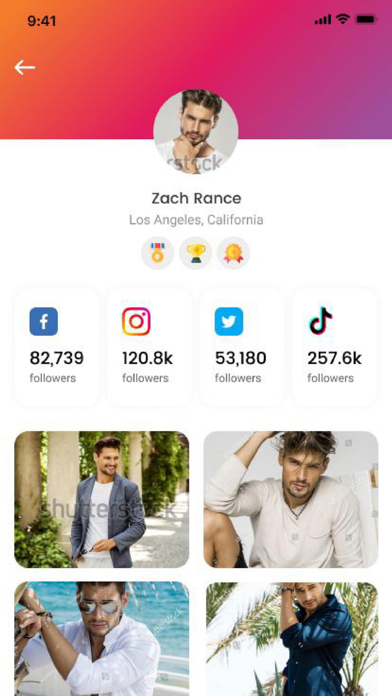Select the medal badge icon
Screen dimensions: 392x696
[x=158, y=253]
